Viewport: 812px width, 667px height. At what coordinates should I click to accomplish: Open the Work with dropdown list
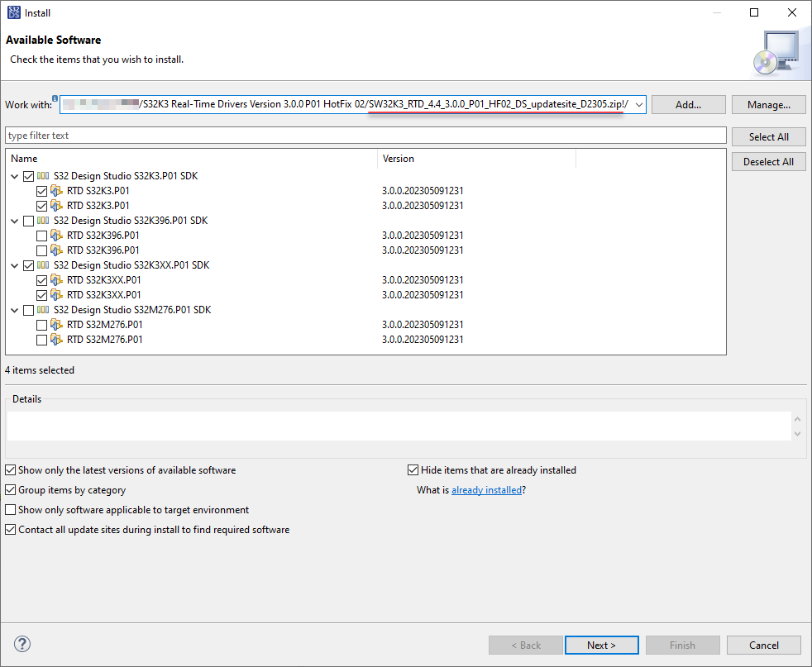point(638,105)
